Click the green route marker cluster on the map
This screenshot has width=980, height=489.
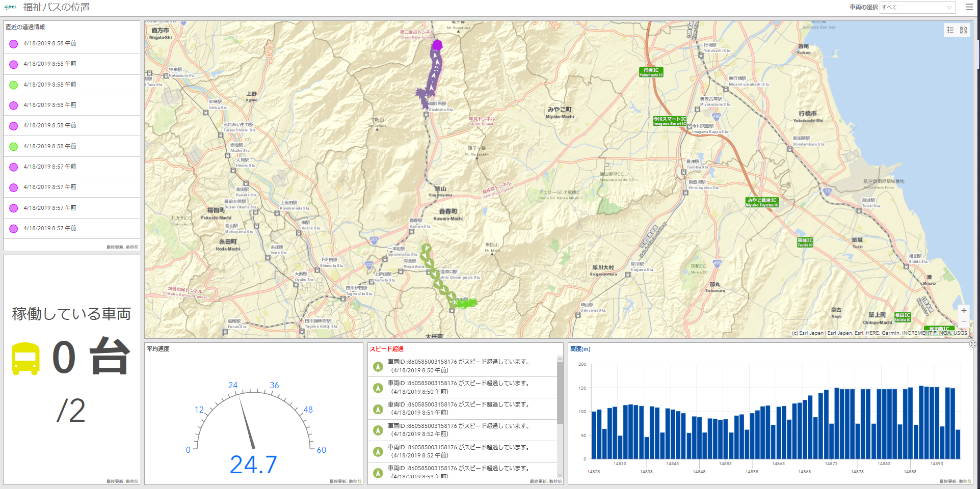pos(465,304)
